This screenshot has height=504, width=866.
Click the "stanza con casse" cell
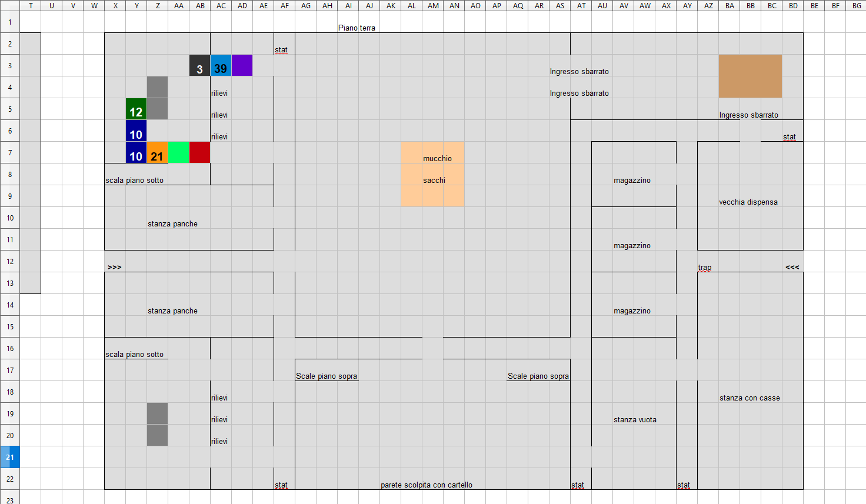[x=750, y=398]
